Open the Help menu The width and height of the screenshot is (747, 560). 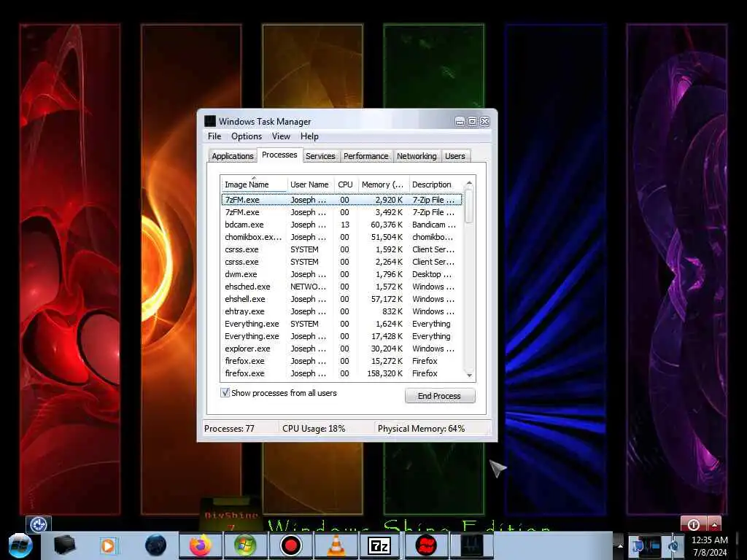coord(309,136)
